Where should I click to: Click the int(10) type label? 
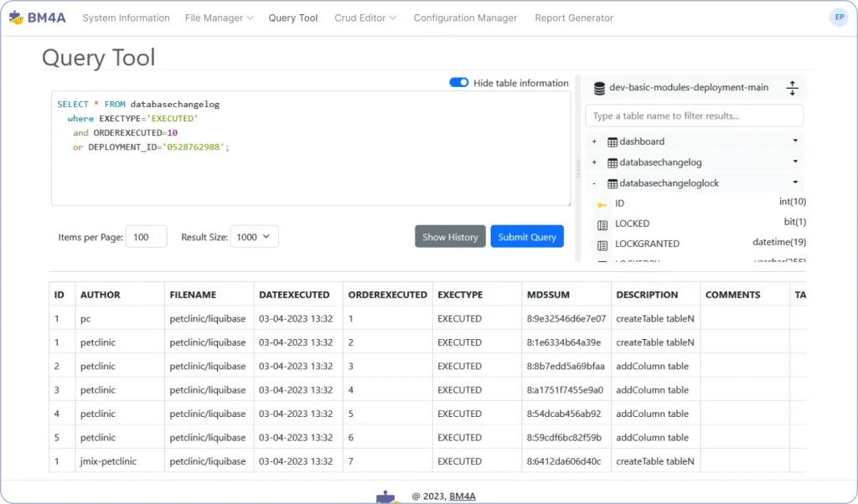tap(793, 202)
